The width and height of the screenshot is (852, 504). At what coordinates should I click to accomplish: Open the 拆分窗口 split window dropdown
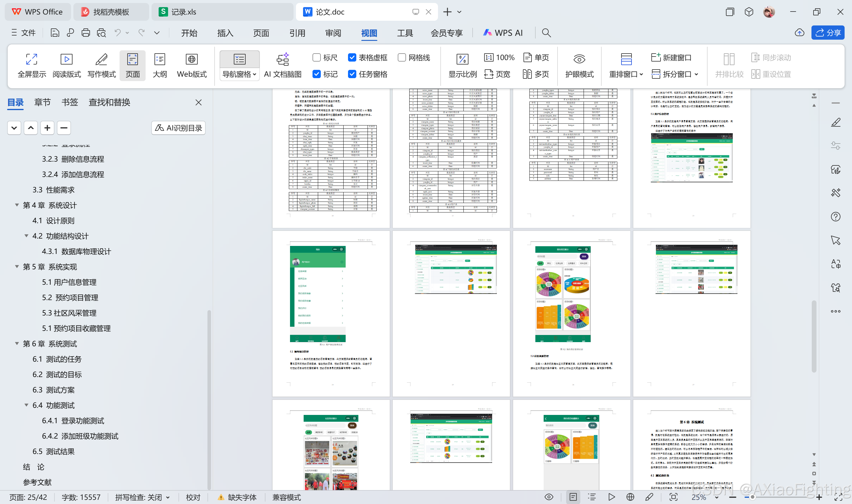point(675,74)
